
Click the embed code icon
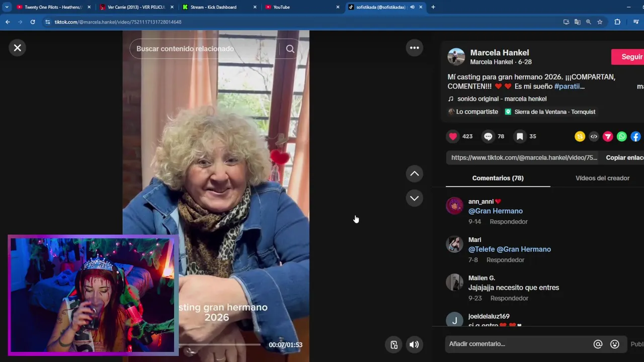594,136
